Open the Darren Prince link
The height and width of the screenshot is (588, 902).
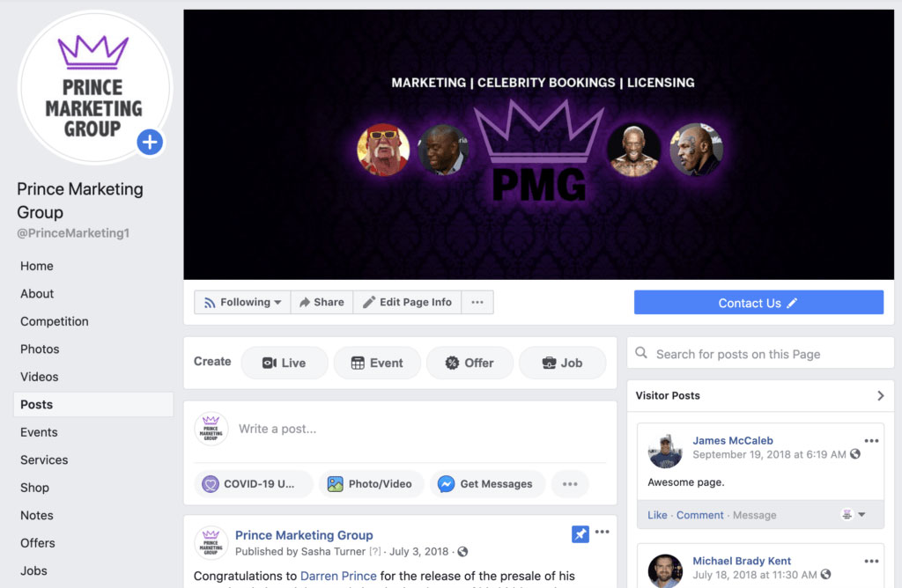click(338, 576)
